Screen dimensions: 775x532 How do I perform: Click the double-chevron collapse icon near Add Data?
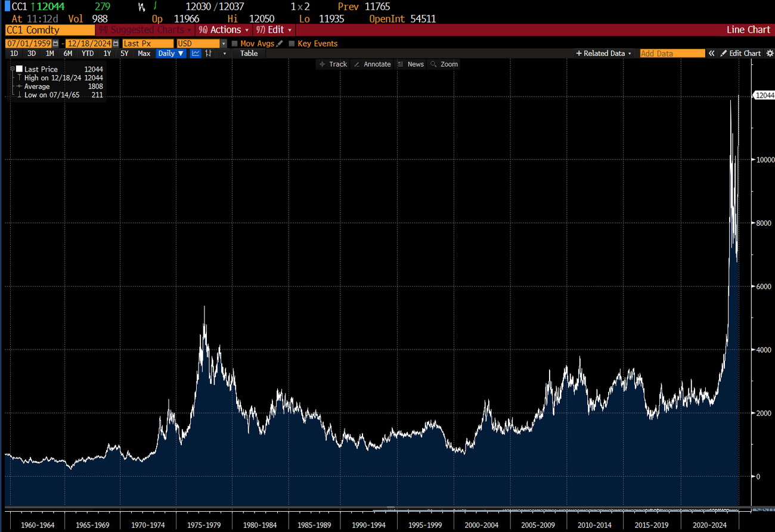click(x=711, y=53)
